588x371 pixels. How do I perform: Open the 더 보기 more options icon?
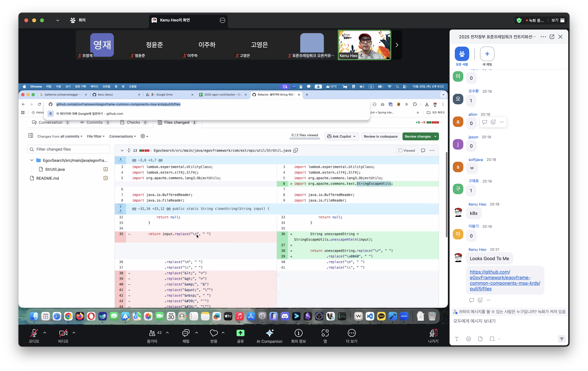[x=351, y=333]
